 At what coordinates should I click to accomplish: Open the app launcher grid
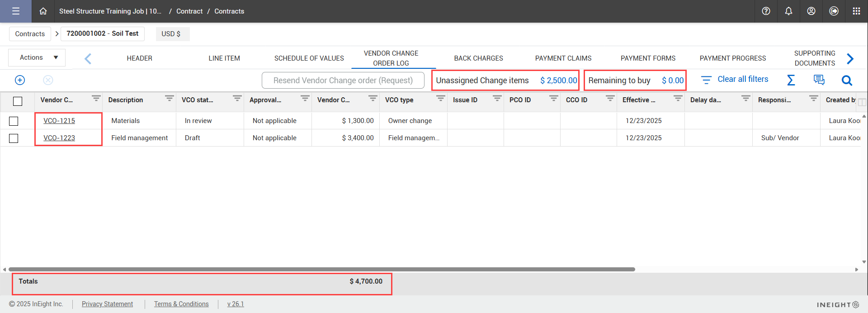856,11
